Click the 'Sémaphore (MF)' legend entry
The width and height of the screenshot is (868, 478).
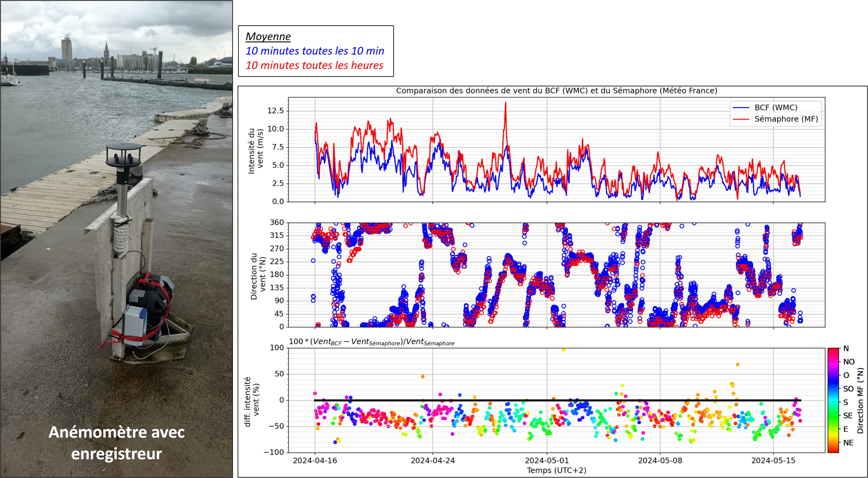(x=786, y=119)
